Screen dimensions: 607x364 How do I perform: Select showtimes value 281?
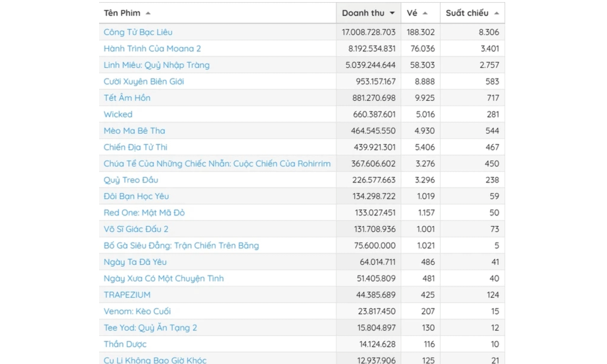point(493,114)
